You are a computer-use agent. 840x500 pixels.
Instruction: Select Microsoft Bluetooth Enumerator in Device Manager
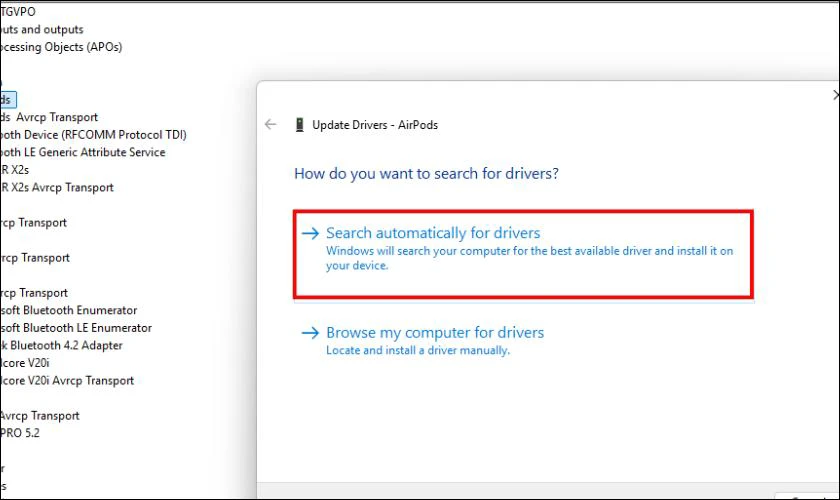(x=69, y=310)
